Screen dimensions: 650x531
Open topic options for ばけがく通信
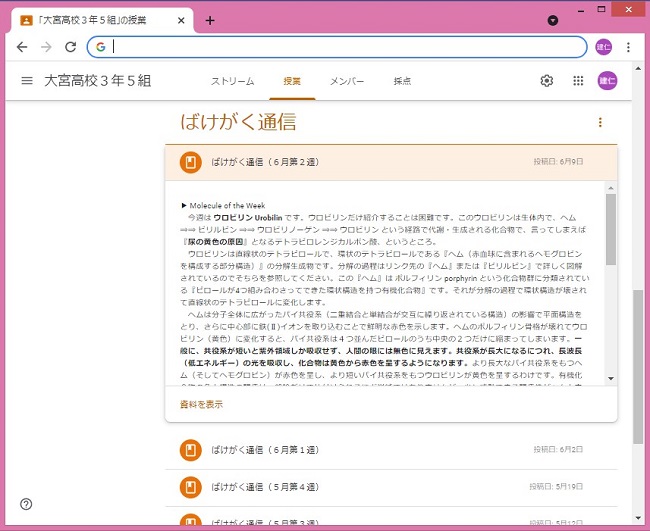pyautogui.click(x=600, y=123)
